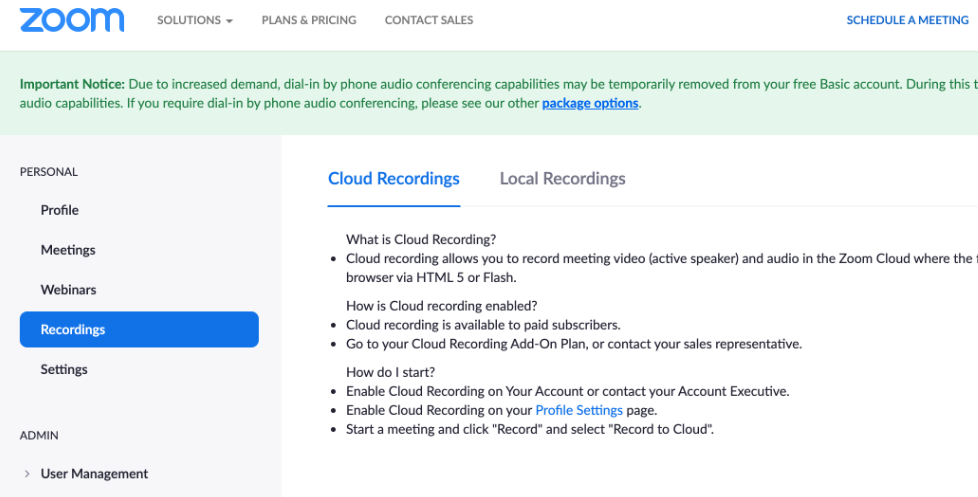Switch to Cloud Recordings tab

coord(394,179)
